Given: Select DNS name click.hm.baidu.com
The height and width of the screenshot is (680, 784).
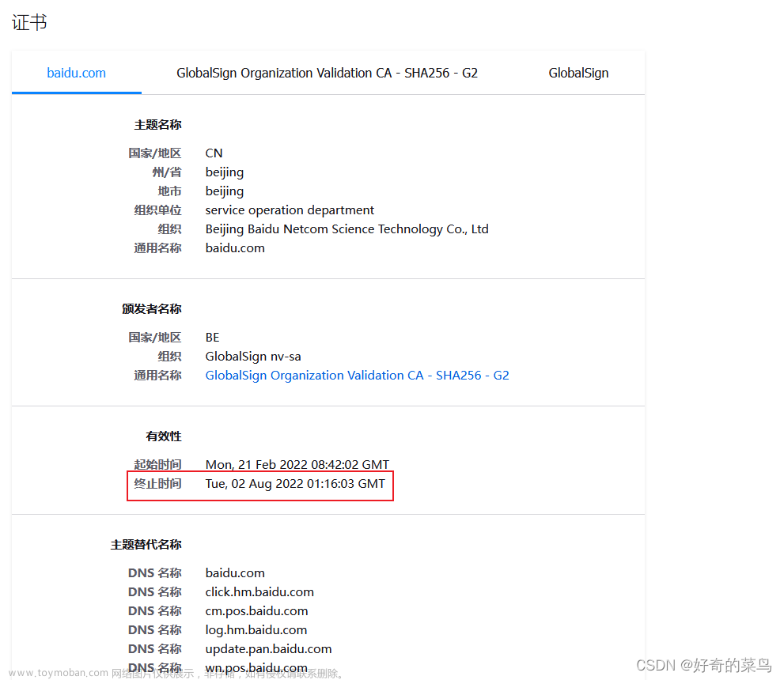Looking at the screenshot, I should [x=259, y=592].
